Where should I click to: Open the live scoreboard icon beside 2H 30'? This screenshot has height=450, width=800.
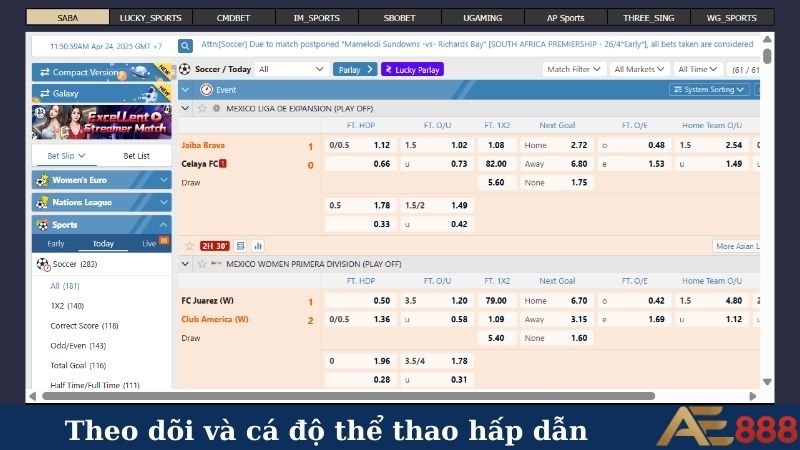[240, 246]
